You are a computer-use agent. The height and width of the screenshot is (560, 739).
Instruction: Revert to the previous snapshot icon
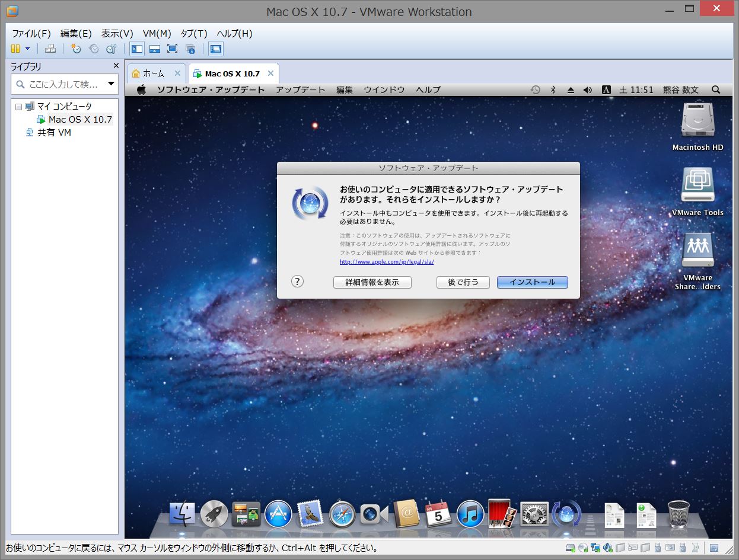[x=94, y=49]
